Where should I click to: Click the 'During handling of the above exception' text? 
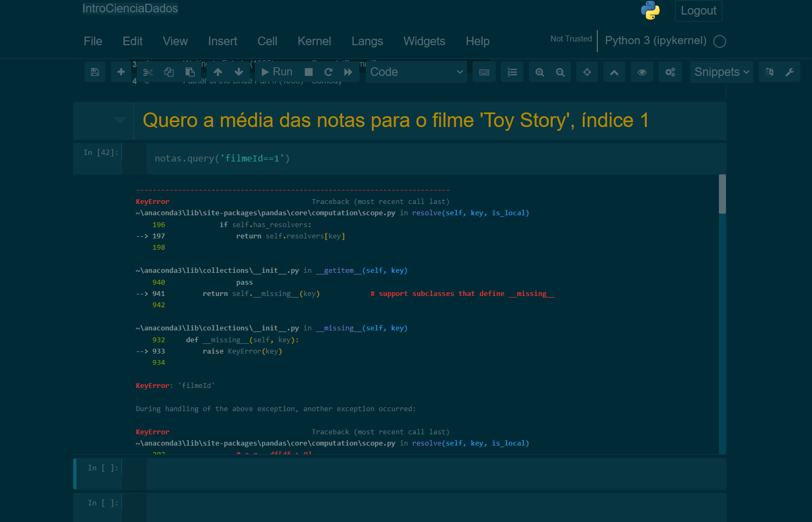coord(276,409)
